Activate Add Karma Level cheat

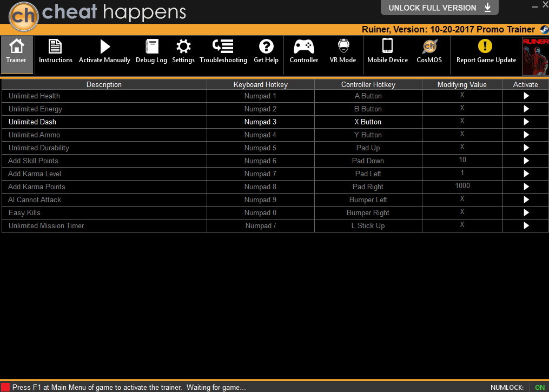coord(526,174)
